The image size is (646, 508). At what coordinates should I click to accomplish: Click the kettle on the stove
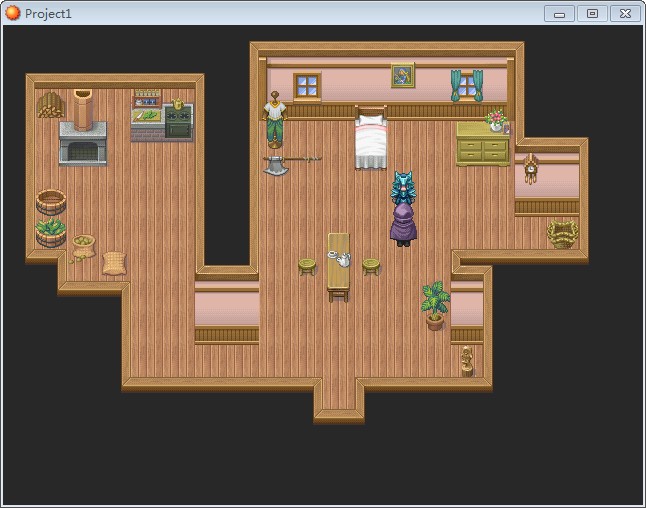(x=178, y=104)
